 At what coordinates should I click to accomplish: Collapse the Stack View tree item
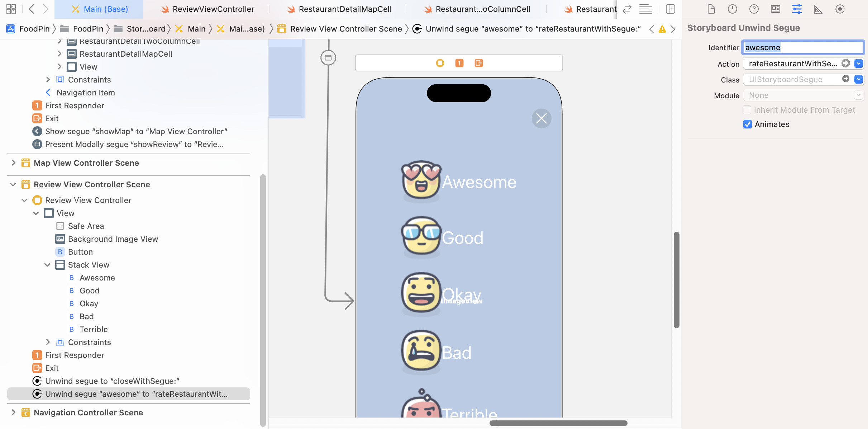click(47, 265)
